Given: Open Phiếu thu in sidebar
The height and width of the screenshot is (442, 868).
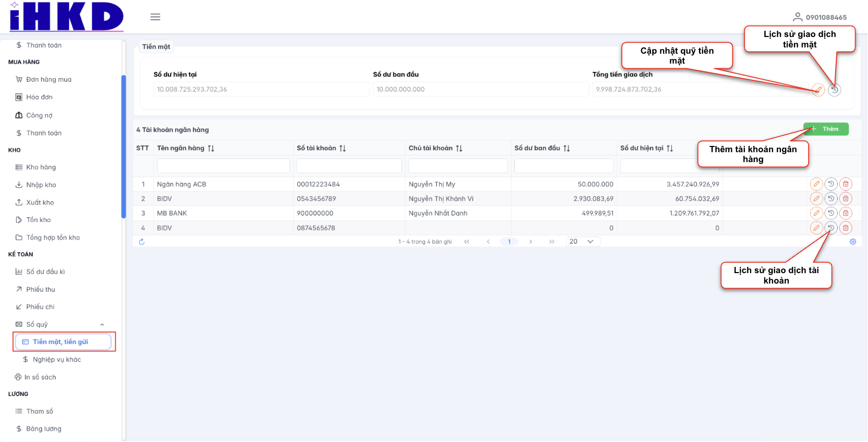Looking at the screenshot, I should click(x=41, y=289).
